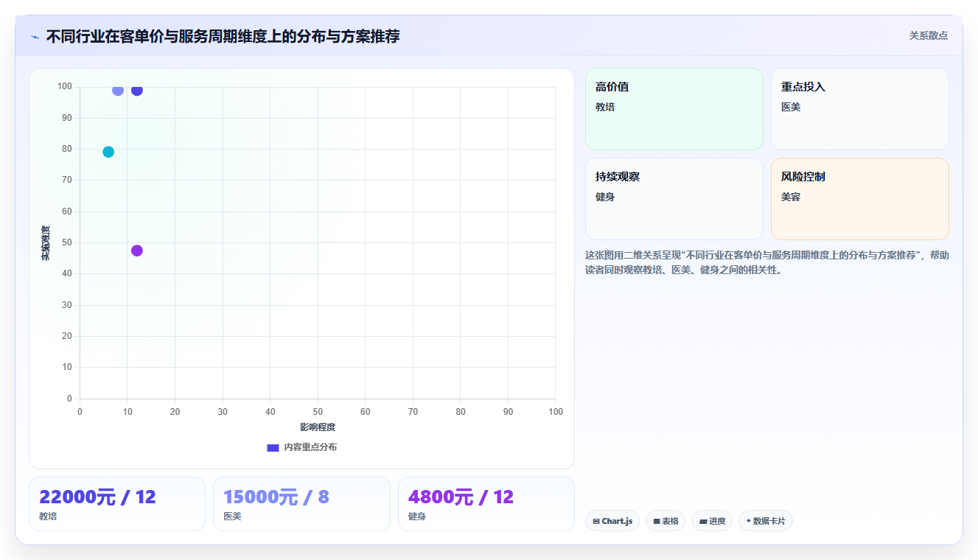Viewport: 978px width, 560px height.
Task: Open the 风险控制 quadrant card
Action: [x=859, y=199]
